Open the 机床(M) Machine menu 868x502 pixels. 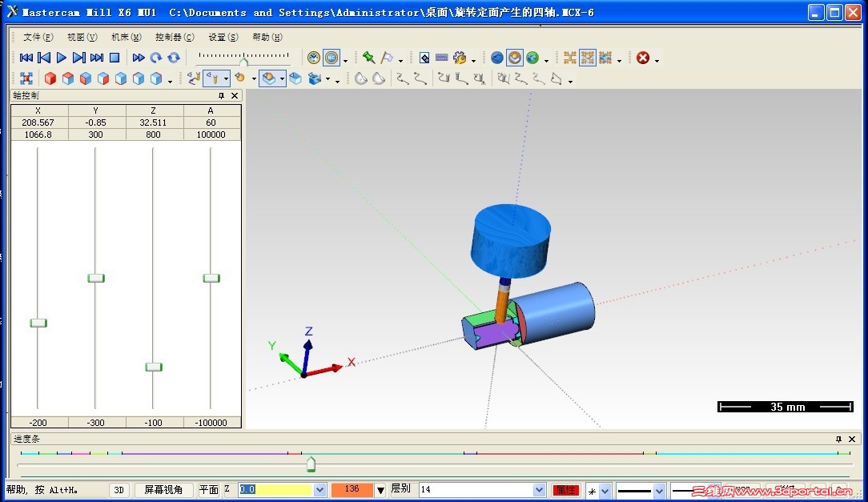(127, 37)
